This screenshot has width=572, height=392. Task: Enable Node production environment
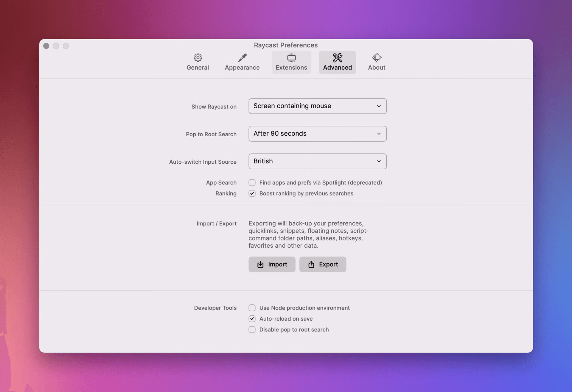pyautogui.click(x=252, y=308)
